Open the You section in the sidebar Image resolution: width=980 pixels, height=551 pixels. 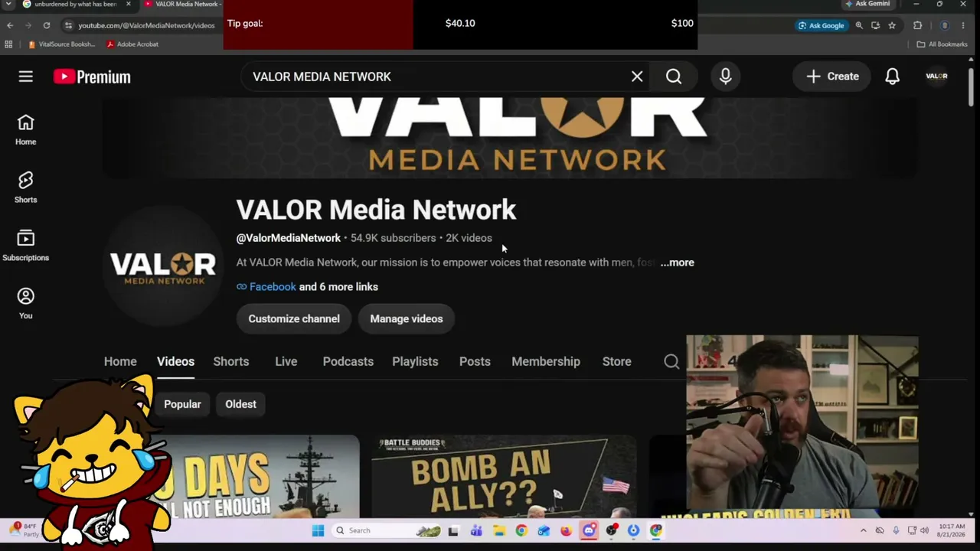25,303
